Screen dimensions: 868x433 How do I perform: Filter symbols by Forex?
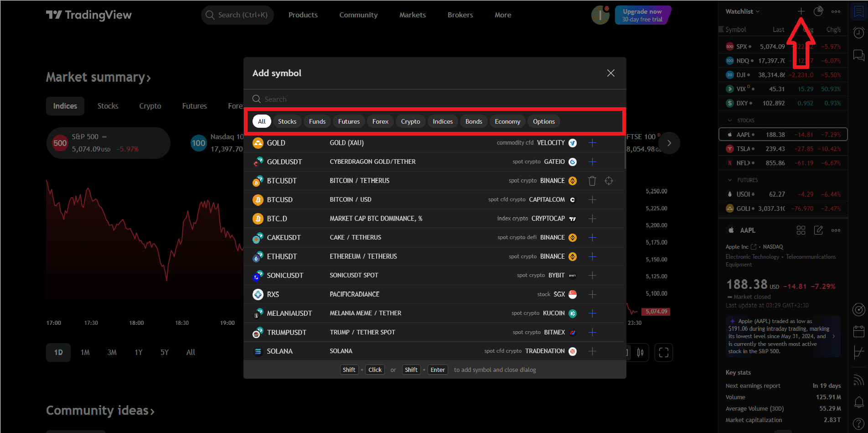(x=380, y=121)
